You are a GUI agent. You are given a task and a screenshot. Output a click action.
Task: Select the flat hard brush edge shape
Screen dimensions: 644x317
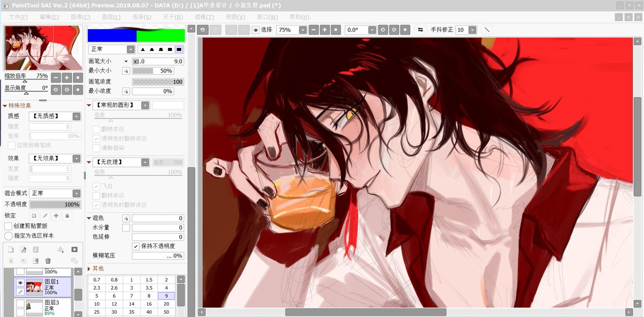point(179,49)
